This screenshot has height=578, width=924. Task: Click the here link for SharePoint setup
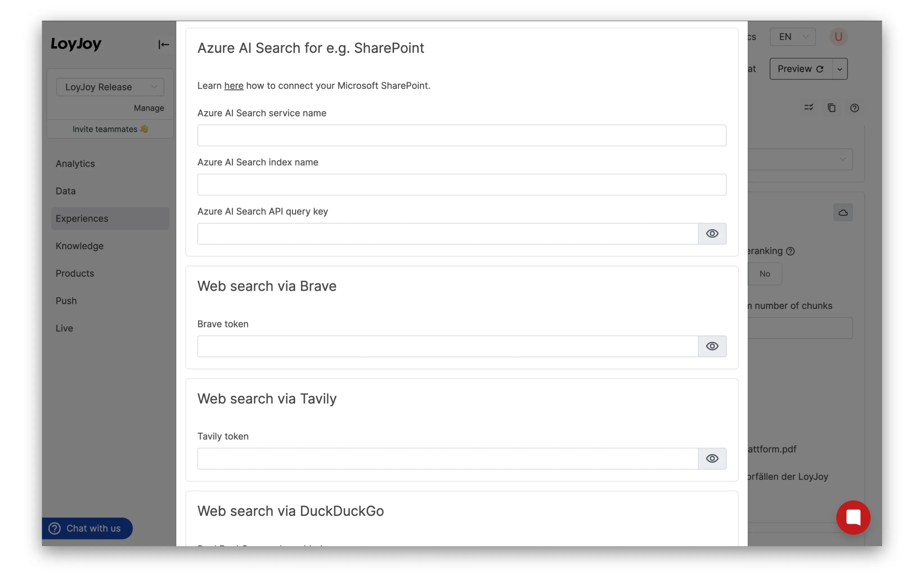[233, 85]
